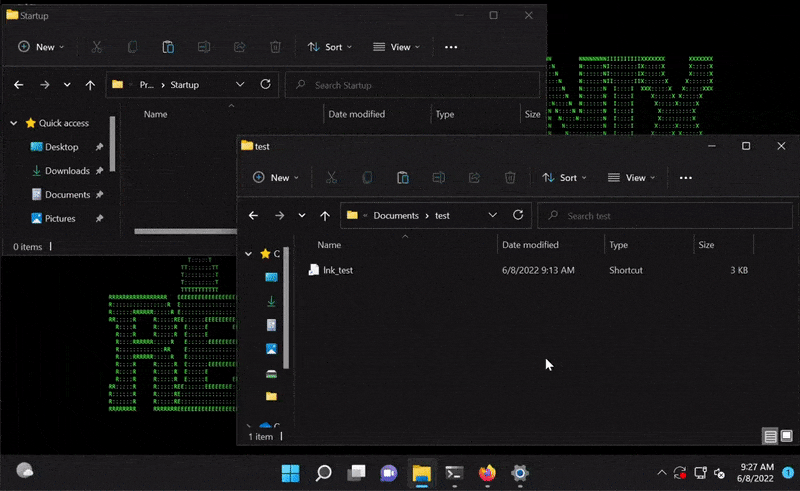The image size is (800, 491).
Task: Open Firefox from the taskbar
Action: [x=487, y=473]
